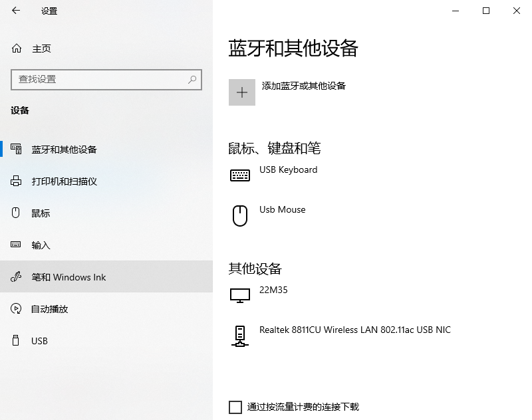The height and width of the screenshot is (420, 532).
Task: Enable 通过按流量计费的连接下载 checkbox
Action: point(234,407)
